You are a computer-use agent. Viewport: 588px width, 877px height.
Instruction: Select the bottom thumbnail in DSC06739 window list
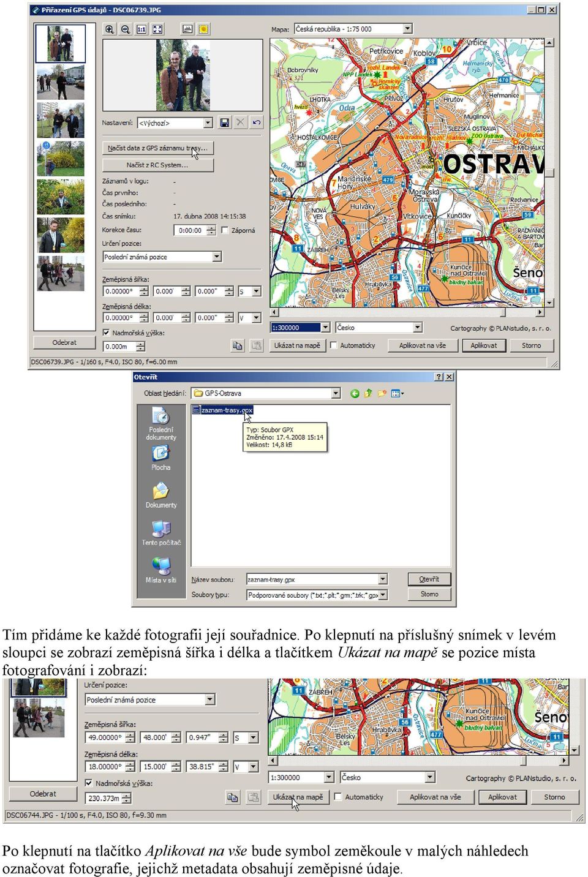[61, 273]
